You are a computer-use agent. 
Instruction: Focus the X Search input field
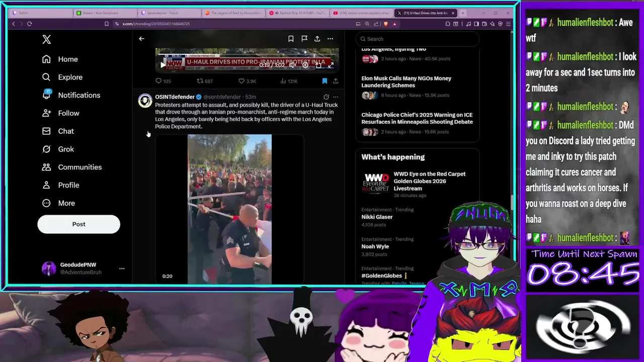[418, 39]
